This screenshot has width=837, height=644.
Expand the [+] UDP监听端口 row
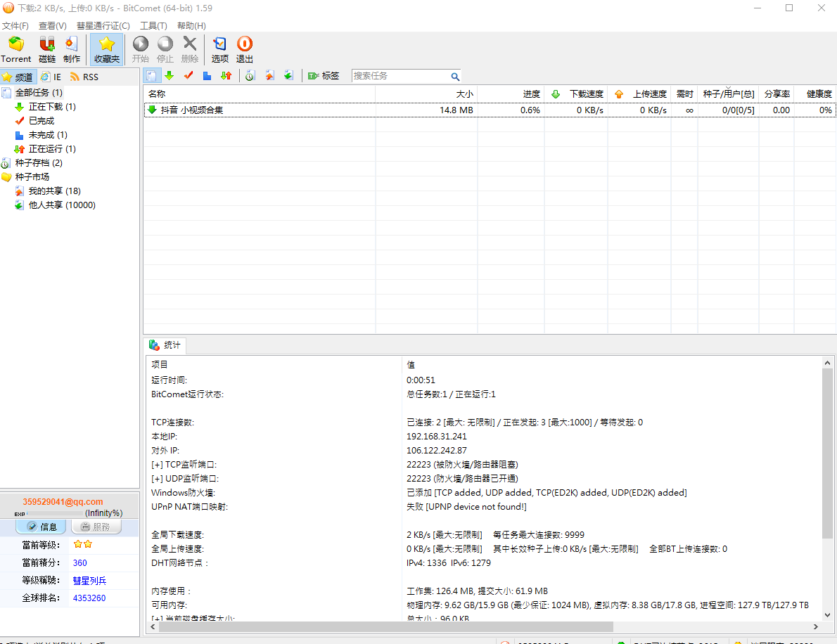click(185, 479)
